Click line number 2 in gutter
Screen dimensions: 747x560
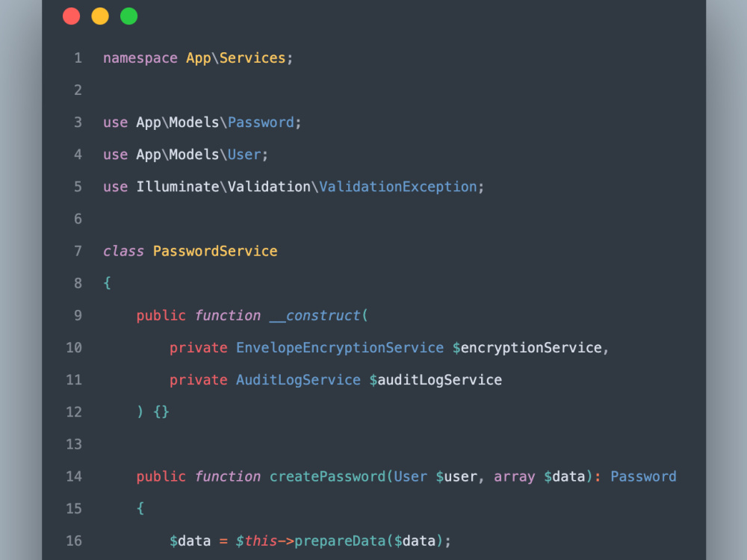pos(78,90)
